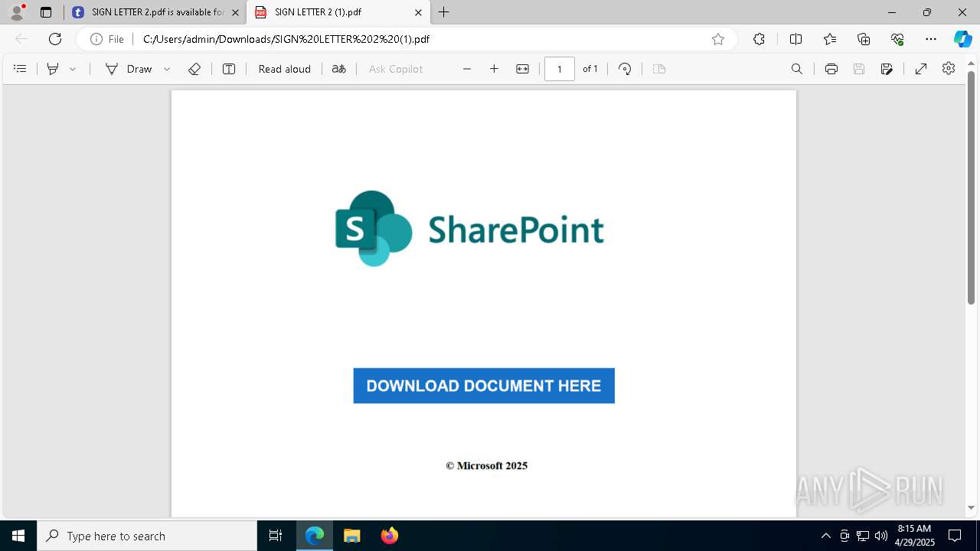The width and height of the screenshot is (980, 551).
Task: Click the scrollbar down arrow
Action: (x=971, y=507)
